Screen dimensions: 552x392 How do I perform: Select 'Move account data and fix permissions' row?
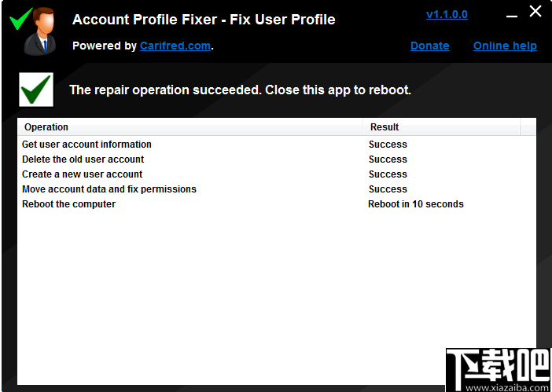pyautogui.click(x=277, y=189)
